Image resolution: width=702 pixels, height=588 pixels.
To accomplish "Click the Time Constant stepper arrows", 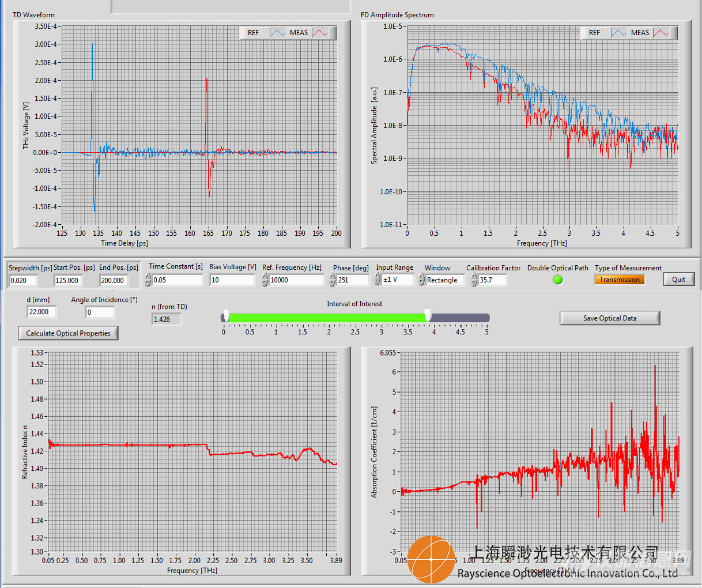I will point(148,280).
